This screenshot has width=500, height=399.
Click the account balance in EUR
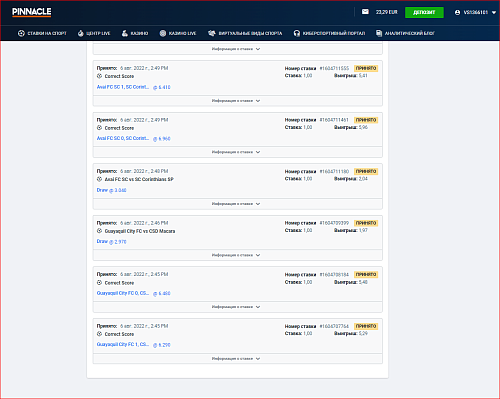[387, 12]
